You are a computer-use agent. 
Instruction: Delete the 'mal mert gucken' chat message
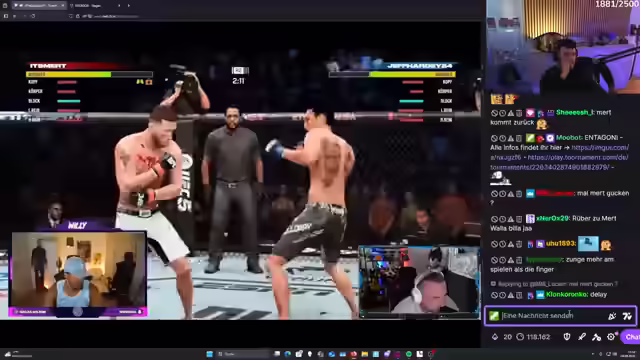(519, 194)
